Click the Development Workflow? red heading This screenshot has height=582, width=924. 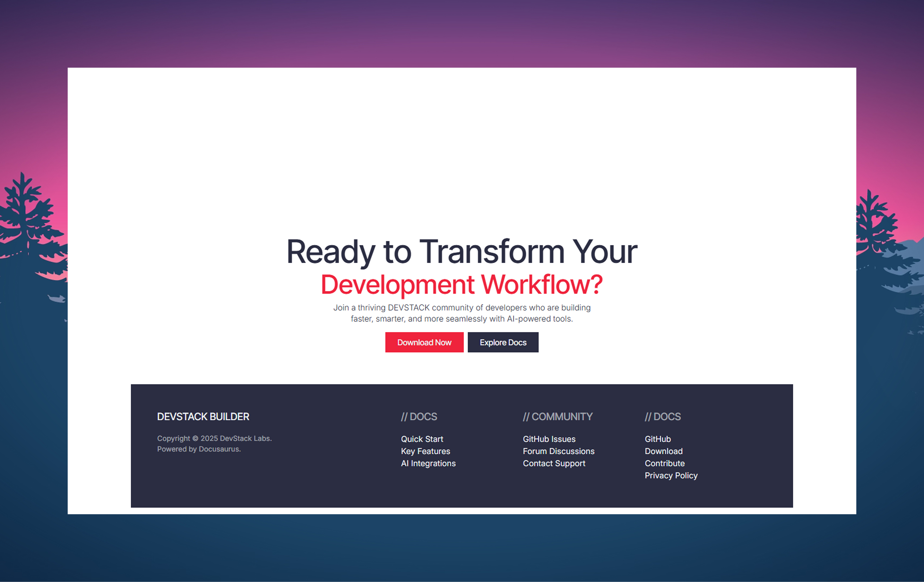pos(462,285)
